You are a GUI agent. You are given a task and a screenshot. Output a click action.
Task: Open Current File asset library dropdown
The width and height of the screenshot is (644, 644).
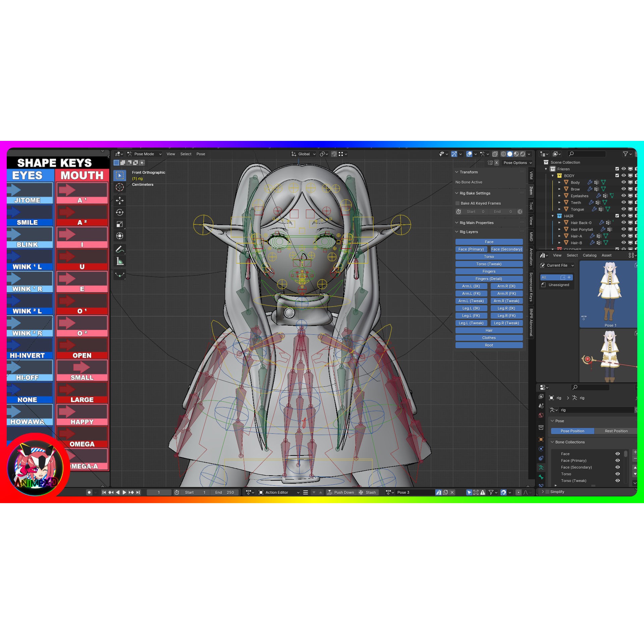click(x=557, y=265)
